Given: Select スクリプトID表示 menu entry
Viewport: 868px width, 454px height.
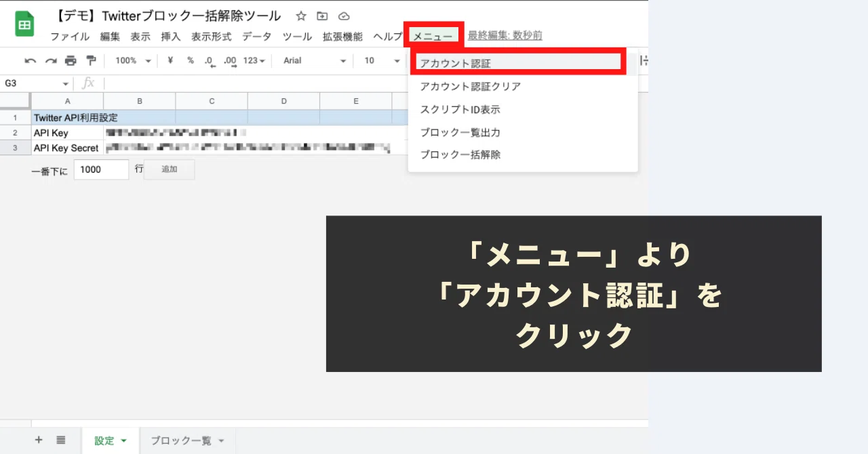Looking at the screenshot, I should [x=523, y=109].
